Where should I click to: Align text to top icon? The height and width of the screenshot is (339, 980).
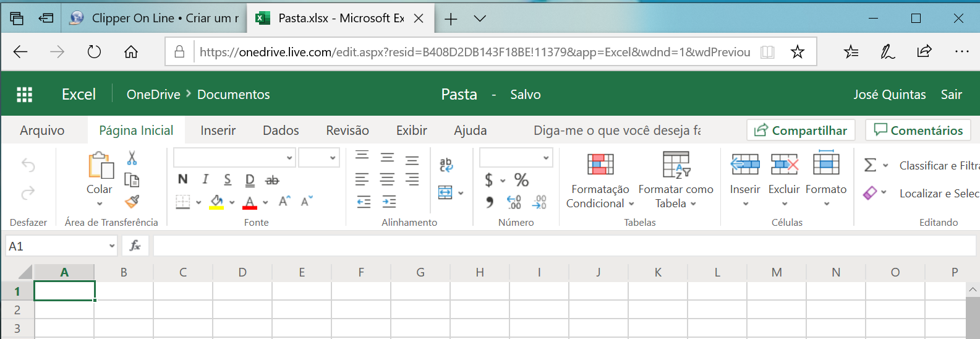(x=362, y=157)
